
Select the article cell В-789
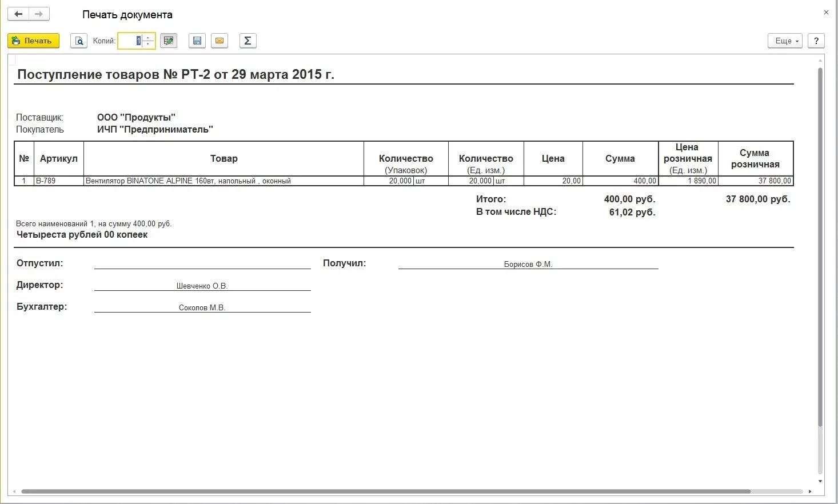click(x=59, y=181)
